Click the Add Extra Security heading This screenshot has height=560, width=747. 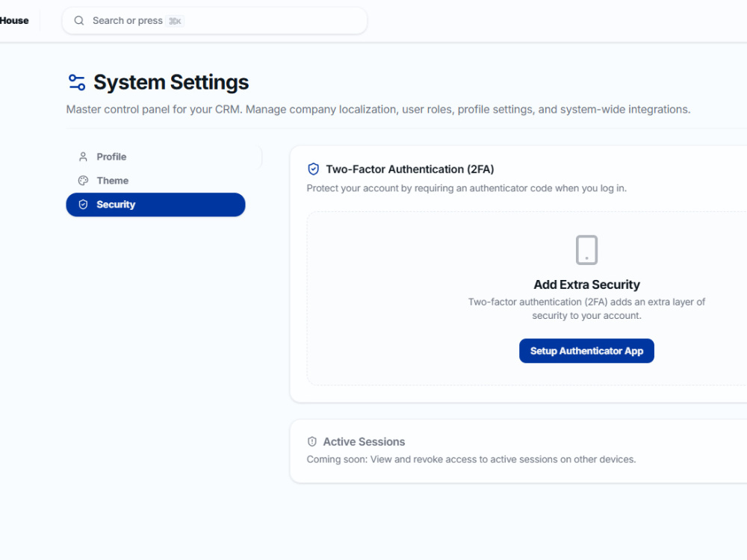(x=586, y=284)
